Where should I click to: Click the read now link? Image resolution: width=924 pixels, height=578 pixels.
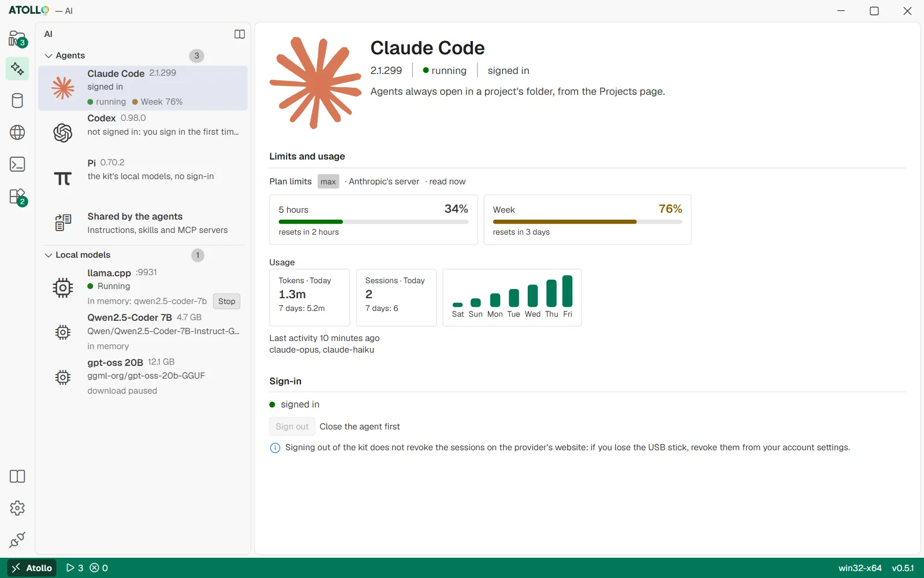click(447, 181)
